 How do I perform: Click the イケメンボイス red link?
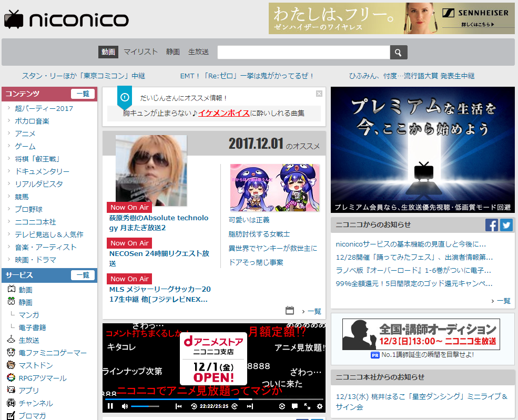pyautogui.click(x=224, y=113)
